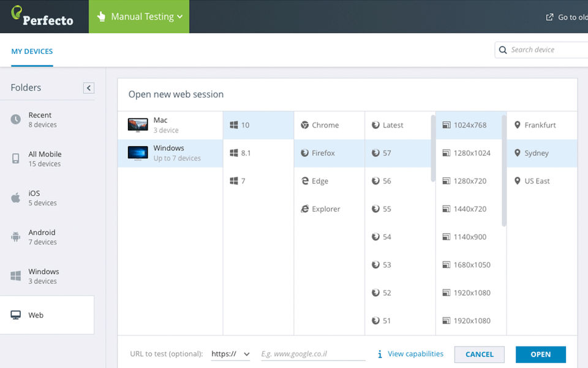This screenshot has height=368, width=588.
Task: Select Firefox version 52
Action: (398, 293)
